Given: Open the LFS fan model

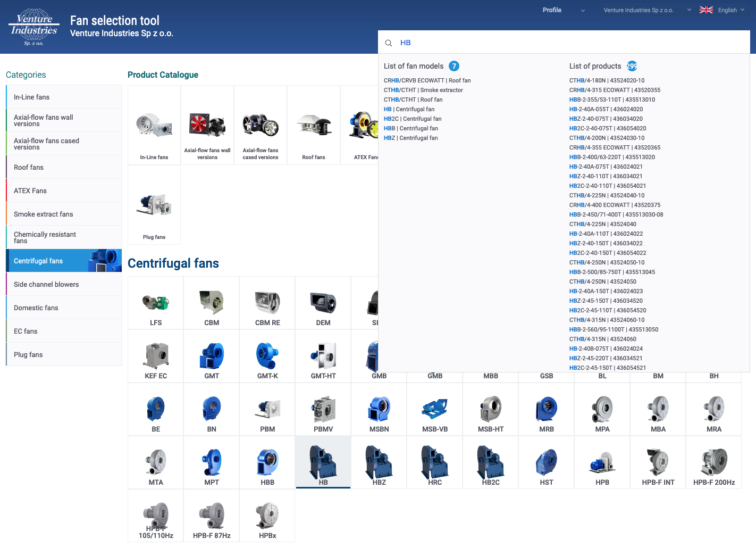Looking at the screenshot, I should [156, 303].
